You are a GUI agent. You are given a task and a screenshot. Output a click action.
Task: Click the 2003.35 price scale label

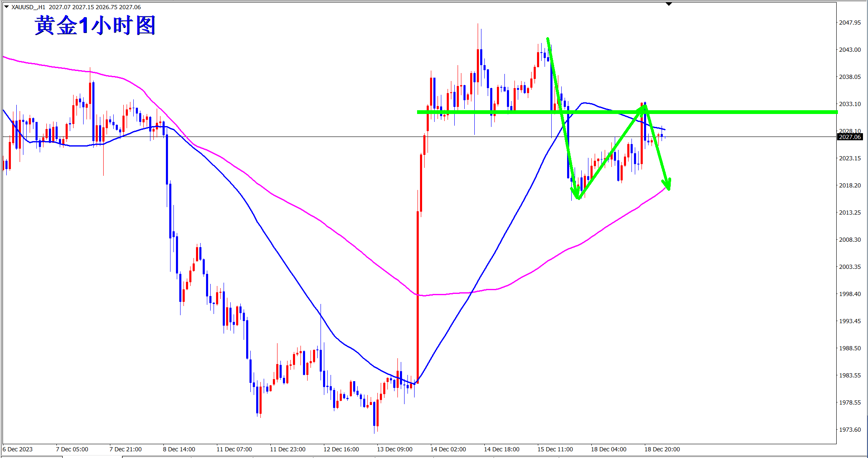click(x=850, y=267)
